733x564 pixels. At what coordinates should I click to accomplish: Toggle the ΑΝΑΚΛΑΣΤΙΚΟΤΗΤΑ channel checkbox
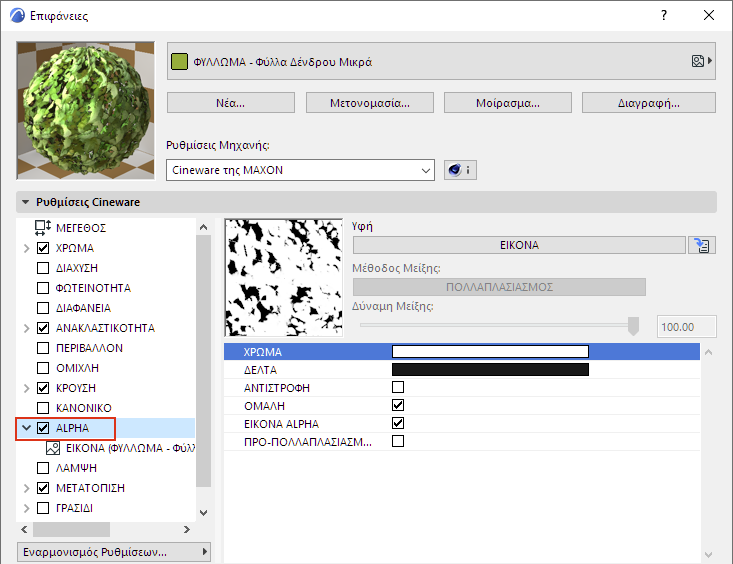click(43, 328)
